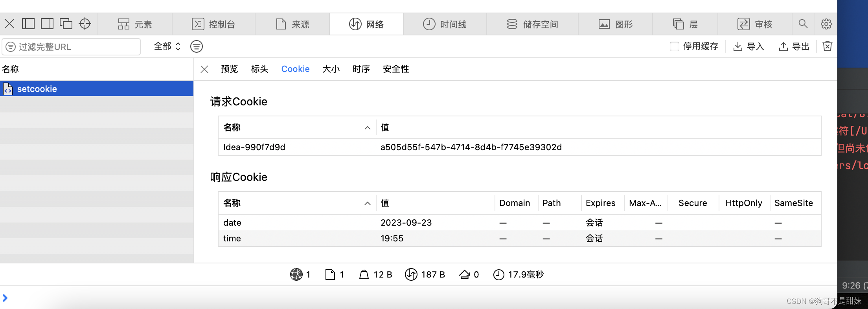This screenshot has height=309, width=868.
Task: Switch to the 安全性 detail tab
Action: click(x=396, y=69)
